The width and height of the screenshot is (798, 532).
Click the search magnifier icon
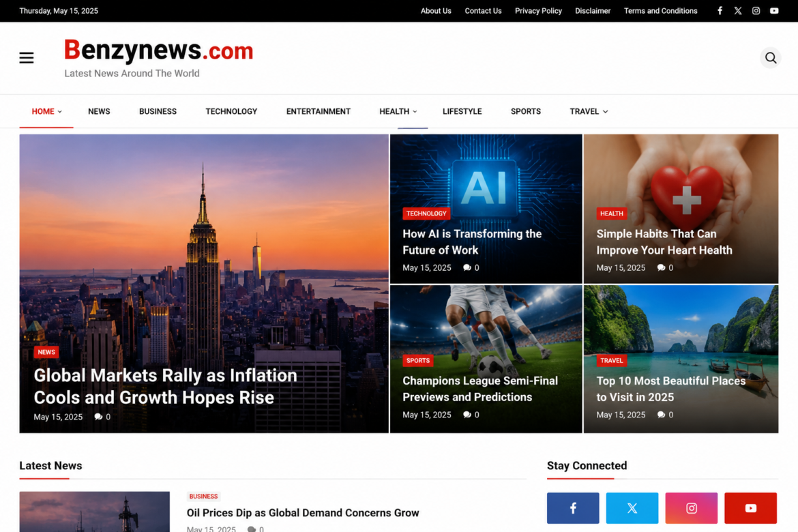(x=771, y=57)
